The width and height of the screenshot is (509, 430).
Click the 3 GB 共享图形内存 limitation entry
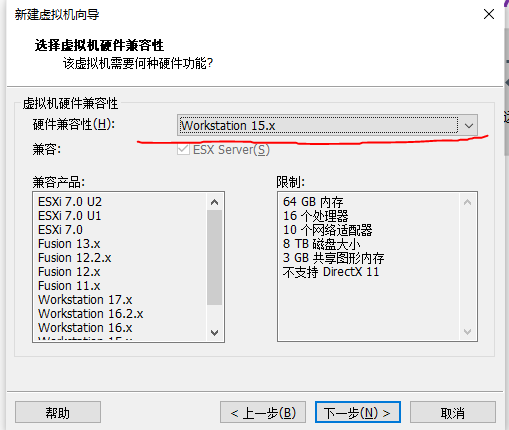click(333, 258)
